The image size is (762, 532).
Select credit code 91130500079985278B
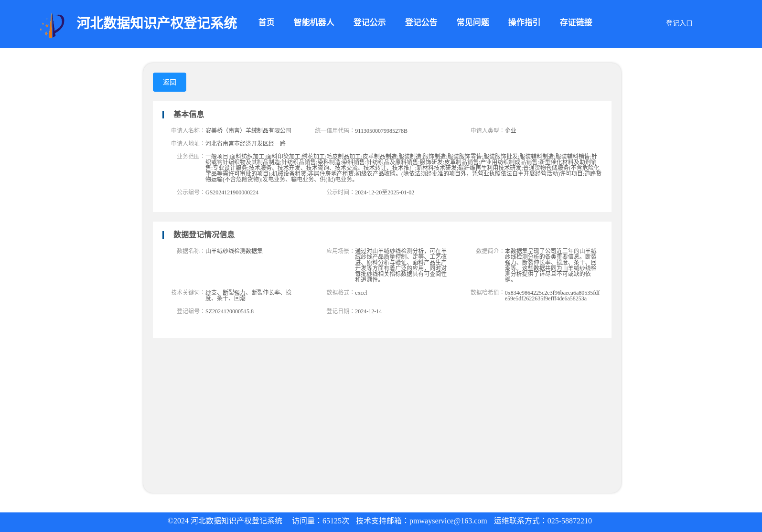(x=381, y=131)
